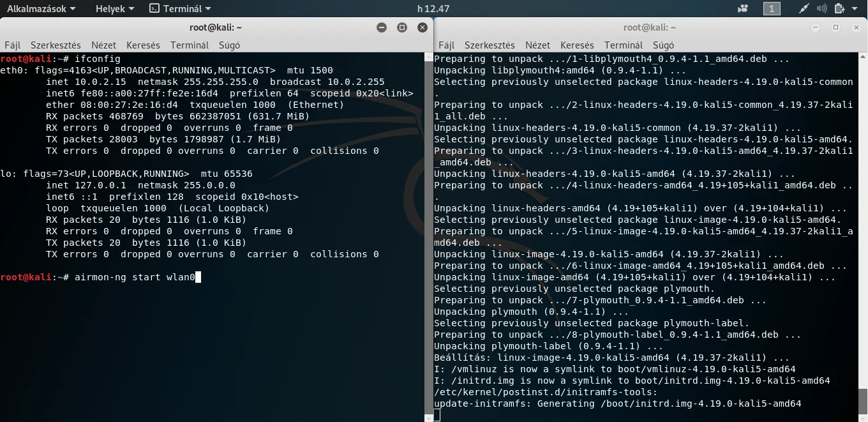Screen dimensions: 868x422
Task: Open Fájl menu in left terminal
Action: (13, 45)
